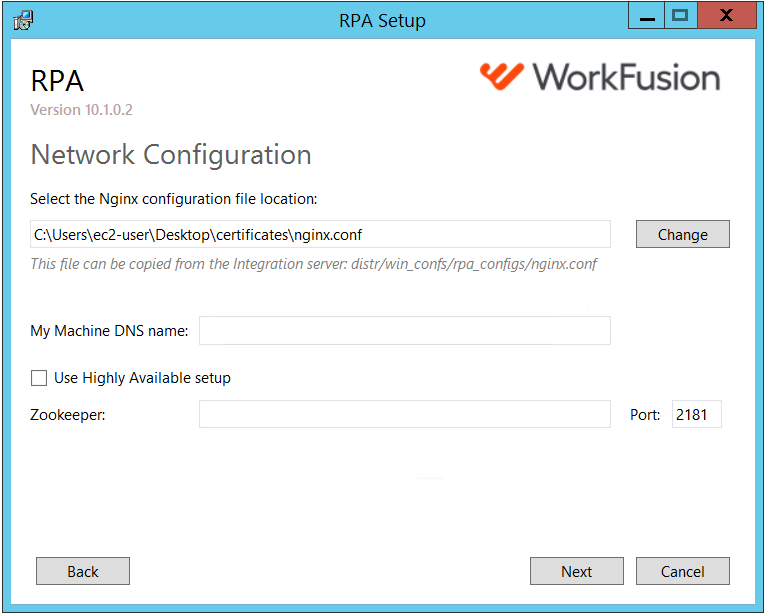The height and width of the screenshot is (615, 766).
Task: Click the RPA Setup title text
Action: (383, 21)
